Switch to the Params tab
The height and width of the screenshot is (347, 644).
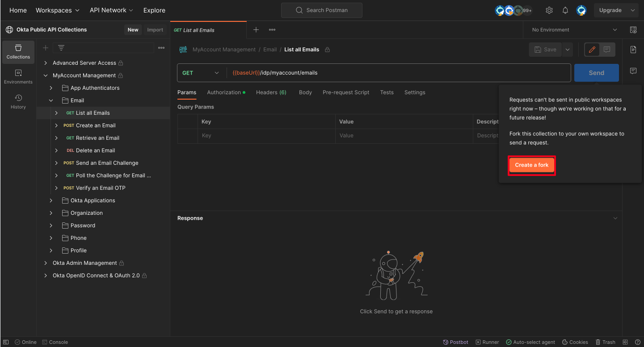click(x=187, y=92)
